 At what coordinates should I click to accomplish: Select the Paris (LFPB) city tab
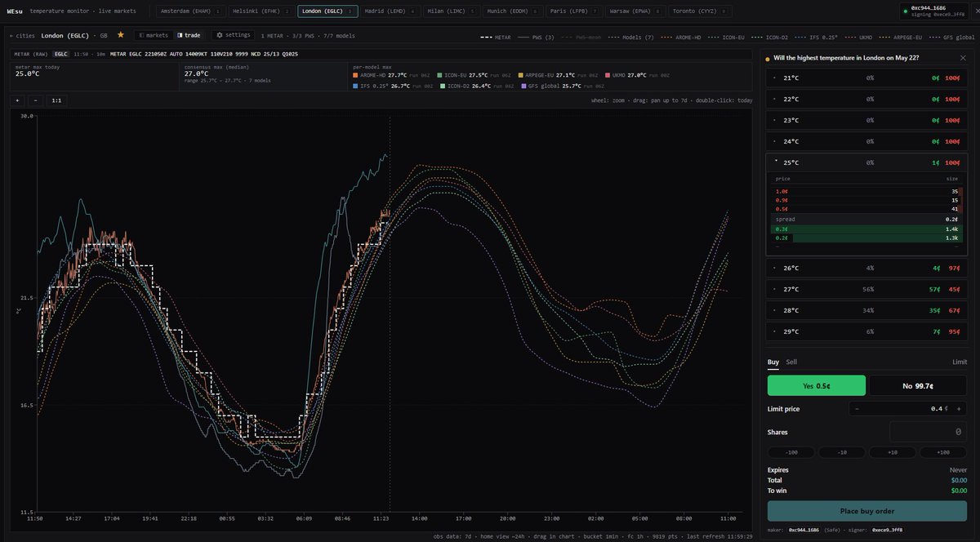coord(574,11)
